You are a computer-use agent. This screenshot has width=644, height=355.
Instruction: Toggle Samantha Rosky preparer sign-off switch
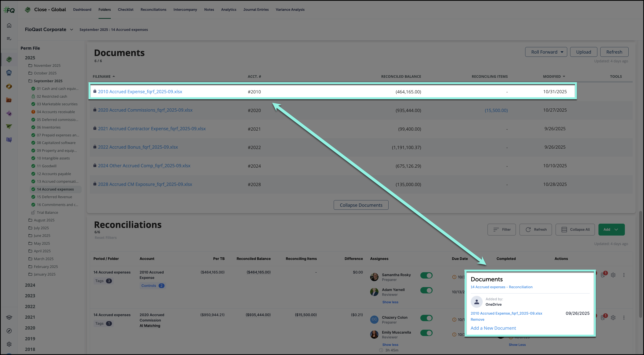tap(426, 275)
